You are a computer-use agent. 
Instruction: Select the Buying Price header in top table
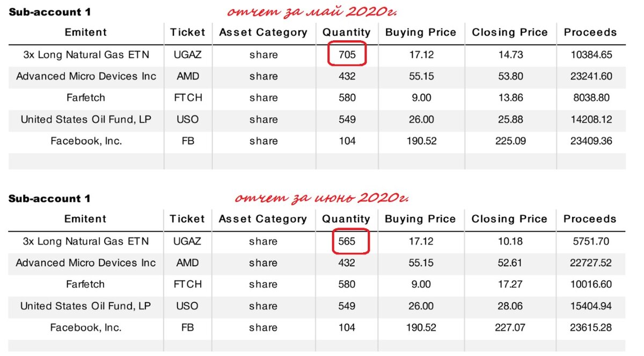click(421, 32)
